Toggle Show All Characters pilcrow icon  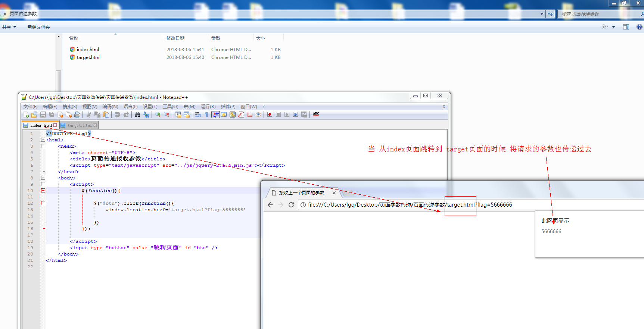[x=207, y=115]
